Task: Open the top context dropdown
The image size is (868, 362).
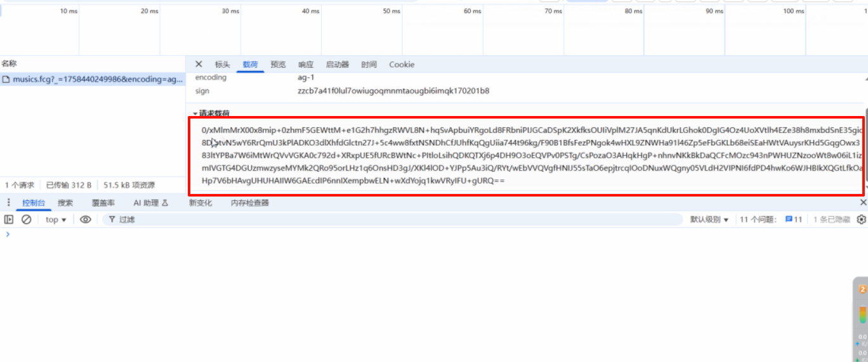Action: point(56,219)
